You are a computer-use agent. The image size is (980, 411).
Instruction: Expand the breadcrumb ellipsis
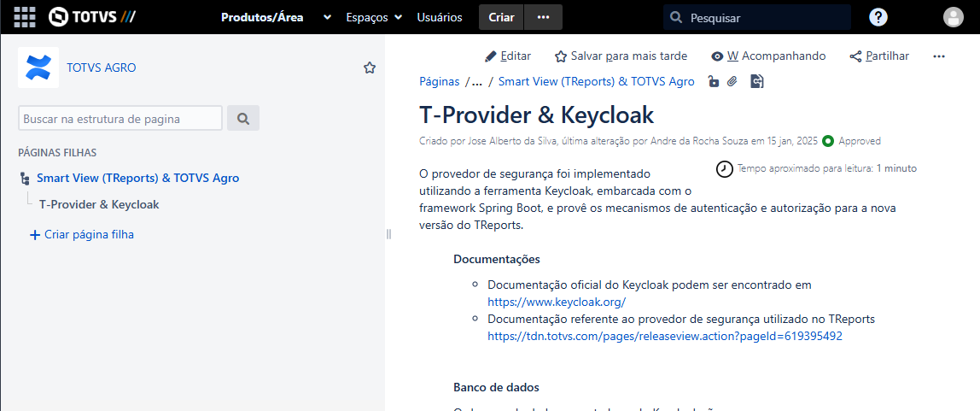pos(476,81)
